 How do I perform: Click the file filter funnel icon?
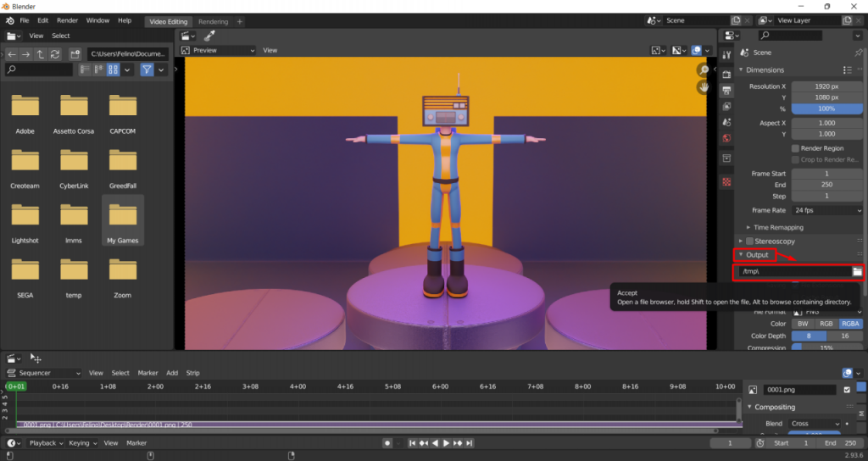click(x=147, y=69)
